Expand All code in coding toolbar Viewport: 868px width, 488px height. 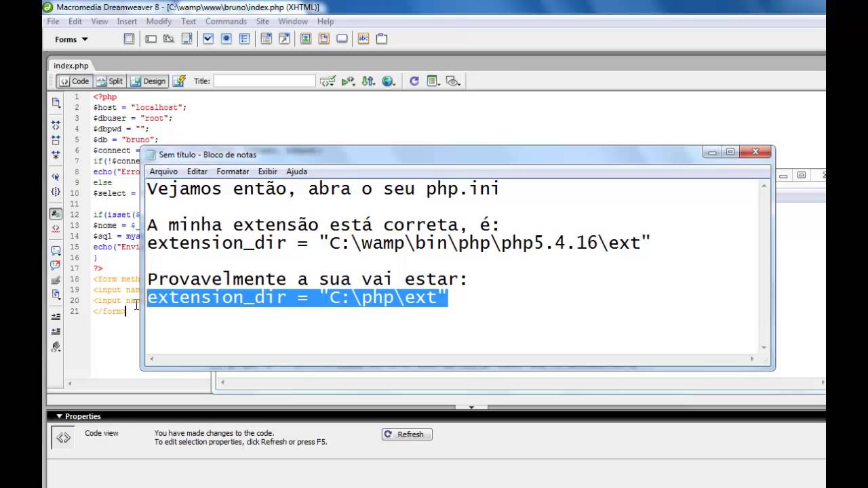[x=56, y=155]
